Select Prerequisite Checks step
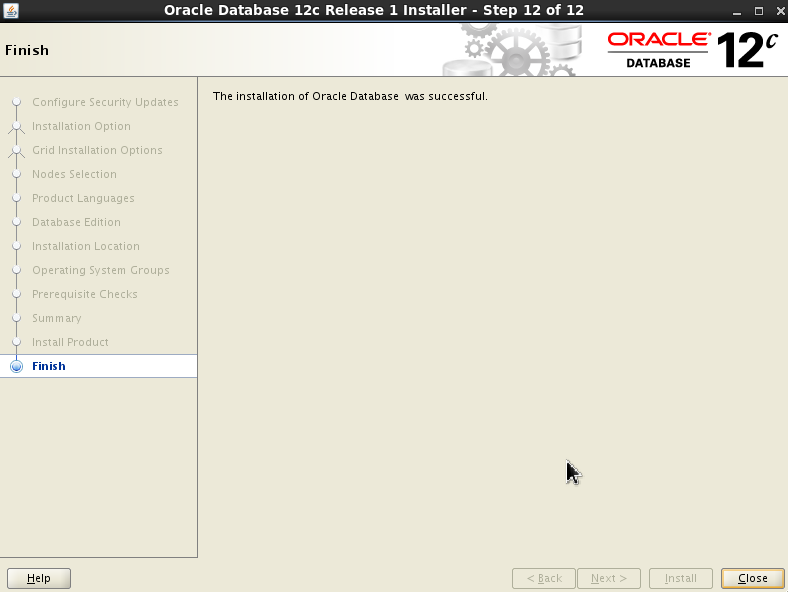The width and height of the screenshot is (788, 592). [x=85, y=294]
